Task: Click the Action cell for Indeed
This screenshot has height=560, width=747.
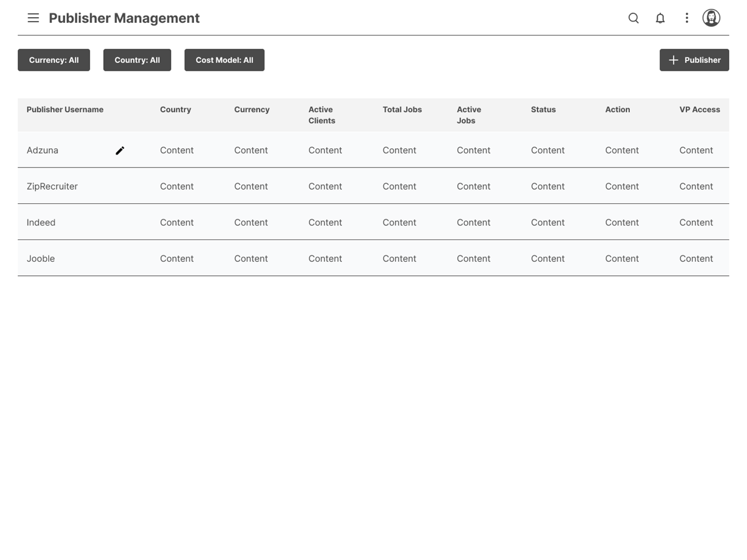Action: (x=621, y=222)
